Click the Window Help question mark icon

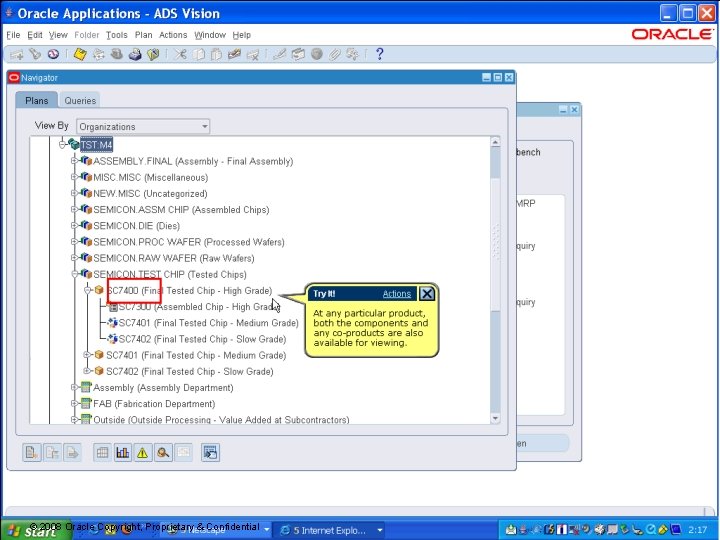click(379, 54)
